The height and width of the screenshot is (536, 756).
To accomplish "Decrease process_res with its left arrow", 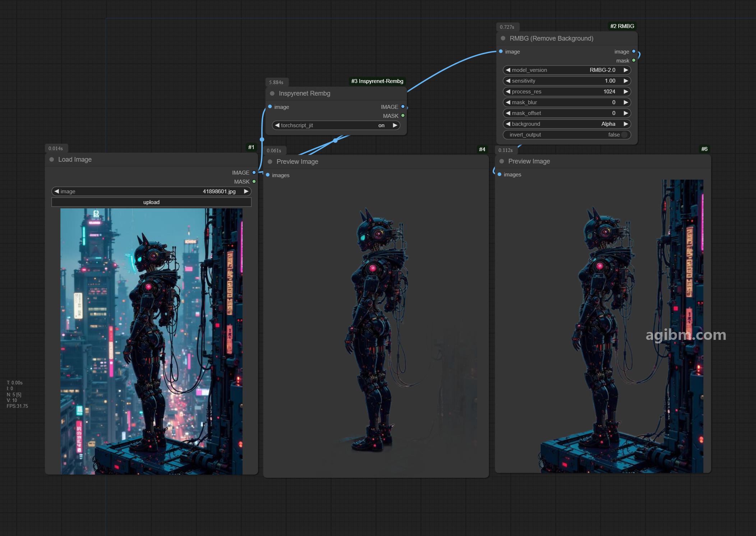I will (x=508, y=92).
